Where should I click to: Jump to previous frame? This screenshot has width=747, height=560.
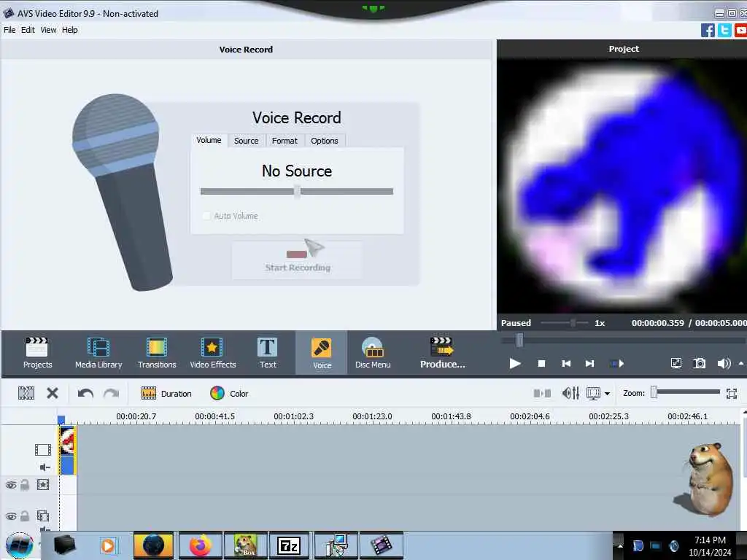pyautogui.click(x=566, y=363)
